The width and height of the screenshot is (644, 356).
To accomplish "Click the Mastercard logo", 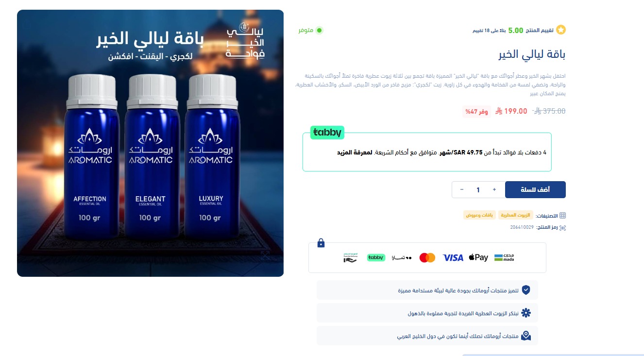I will coord(427,258).
